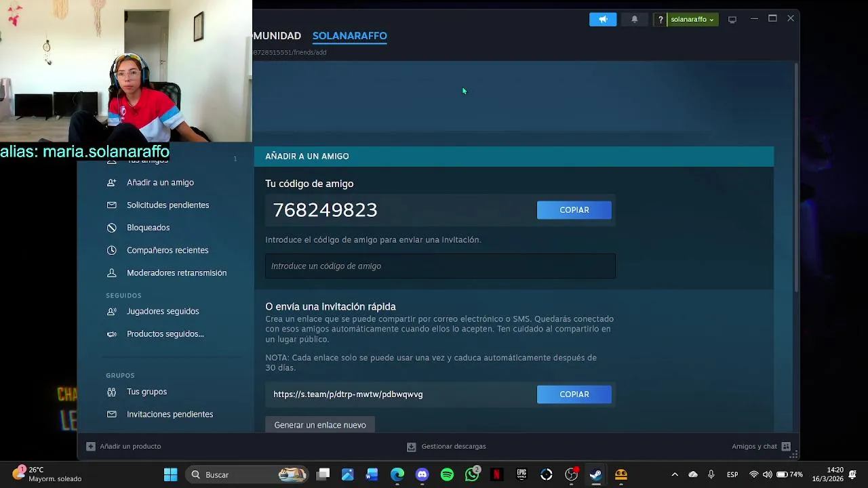The image size is (868, 488).
Task: Copy the quick invite link
Action: pyautogui.click(x=574, y=394)
